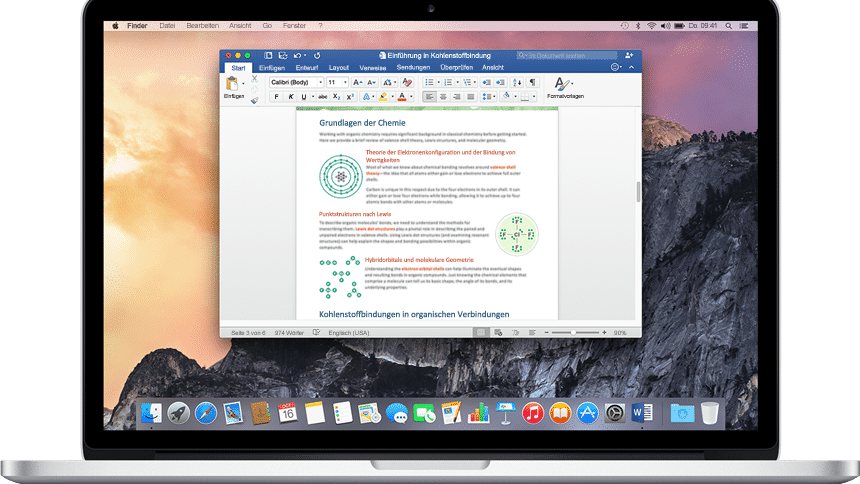Open Safari from the dock
860x484 pixels.
206,413
